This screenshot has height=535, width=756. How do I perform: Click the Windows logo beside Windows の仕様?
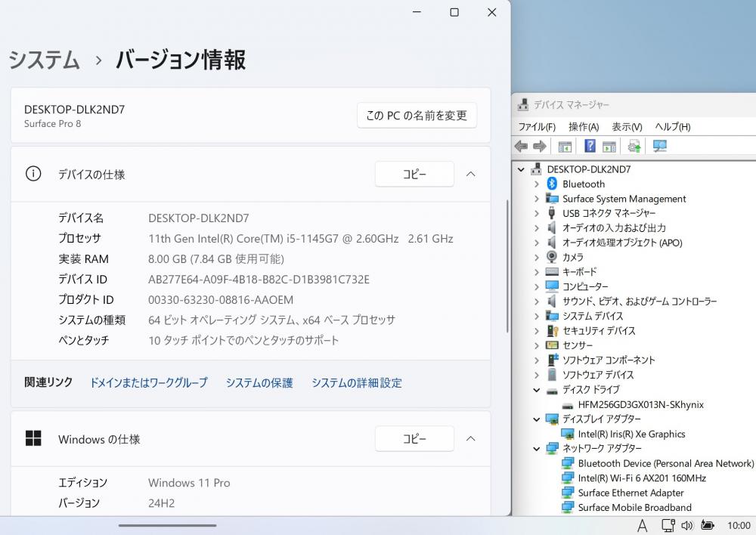click(33, 438)
